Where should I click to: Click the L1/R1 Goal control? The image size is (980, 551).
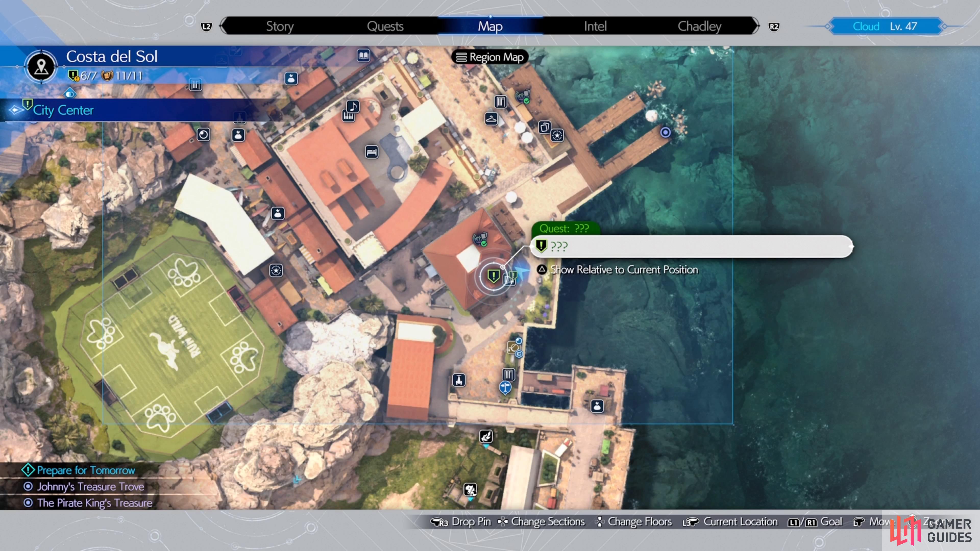point(815,522)
